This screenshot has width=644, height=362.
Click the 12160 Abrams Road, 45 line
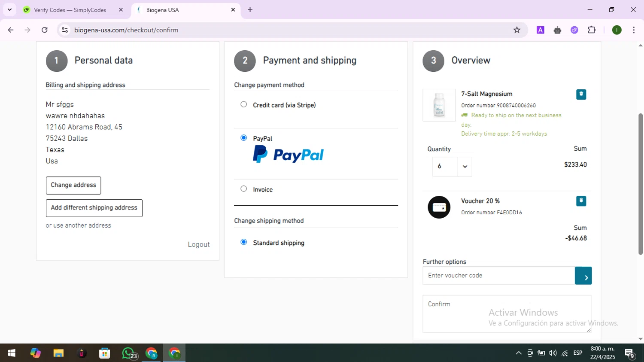(x=84, y=127)
